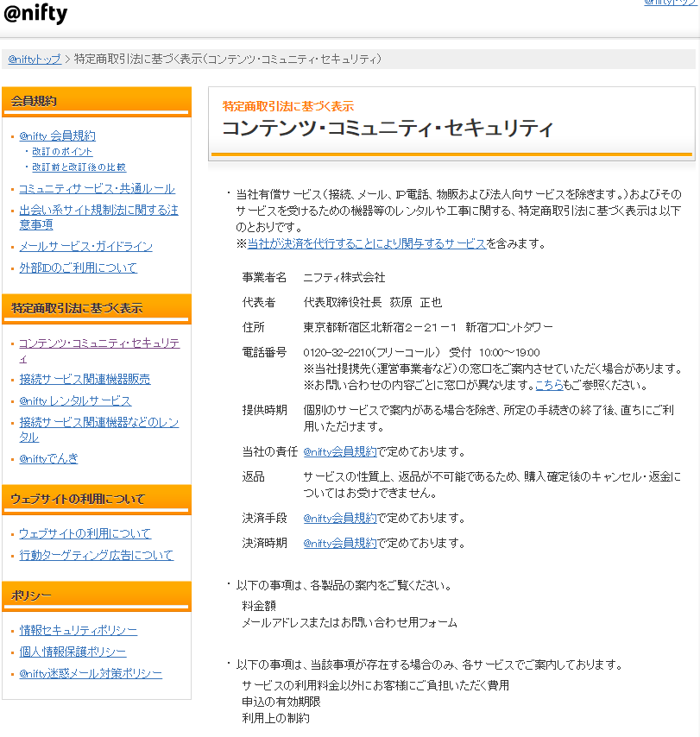
Task: Click the こちら link in 電話番号 row
Action: 549,386
